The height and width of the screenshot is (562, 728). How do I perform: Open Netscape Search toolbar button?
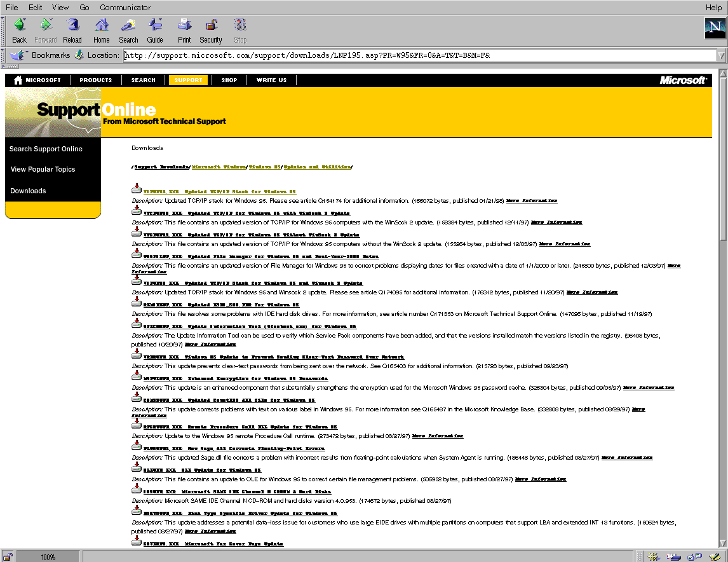coord(128,30)
